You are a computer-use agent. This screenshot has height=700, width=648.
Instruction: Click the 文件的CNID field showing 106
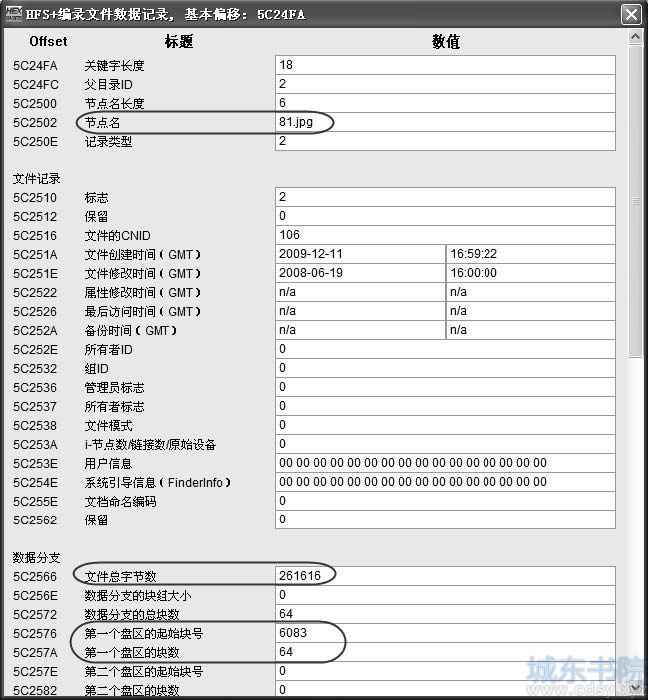pos(445,235)
